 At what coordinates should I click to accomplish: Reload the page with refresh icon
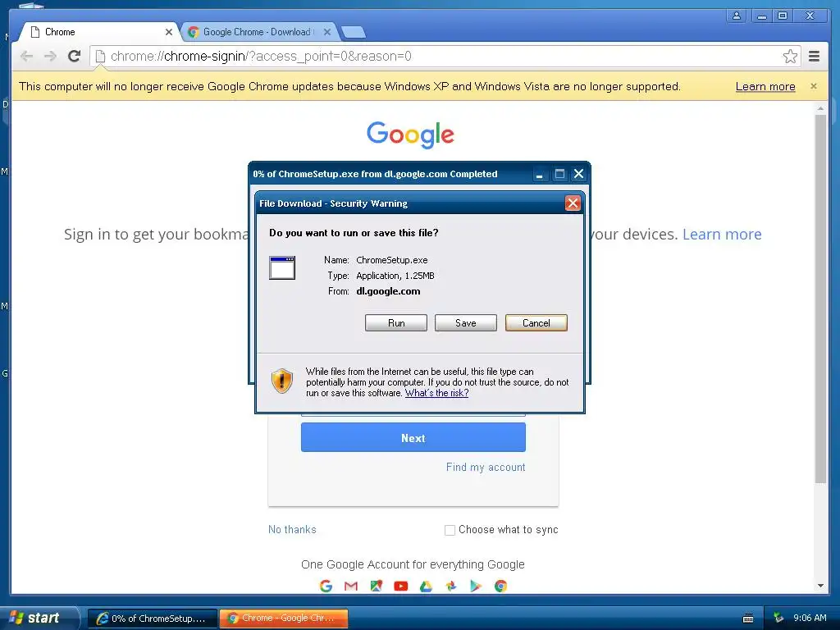pyautogui.click(x=75, y=56)
